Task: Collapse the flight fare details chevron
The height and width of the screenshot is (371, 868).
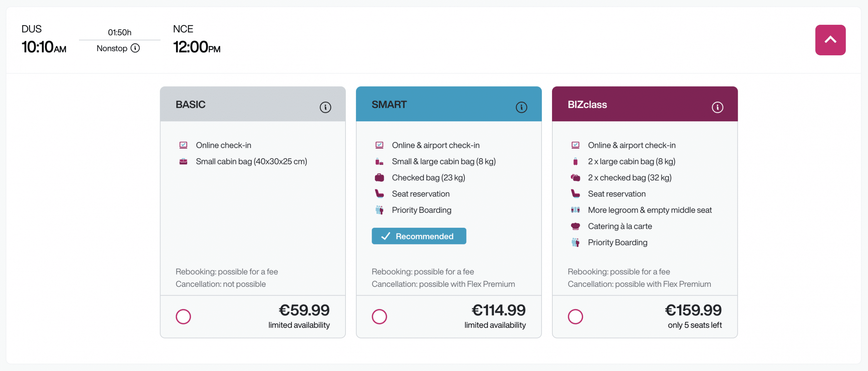Action: 830,40
